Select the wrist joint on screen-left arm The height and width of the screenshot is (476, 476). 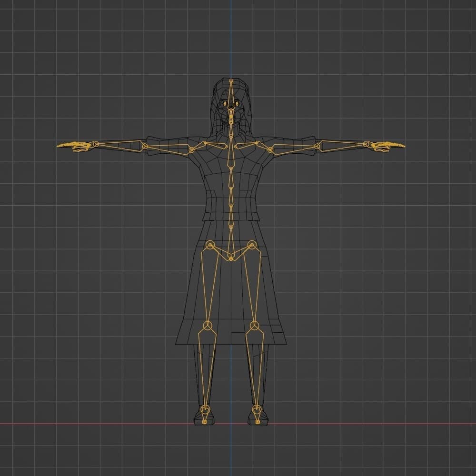[95, 144]
